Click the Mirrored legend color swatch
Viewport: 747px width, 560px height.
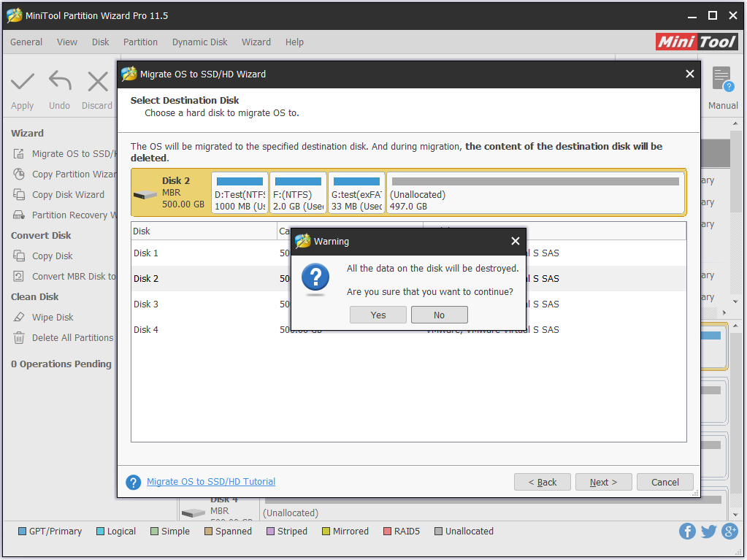coord(326,531)
